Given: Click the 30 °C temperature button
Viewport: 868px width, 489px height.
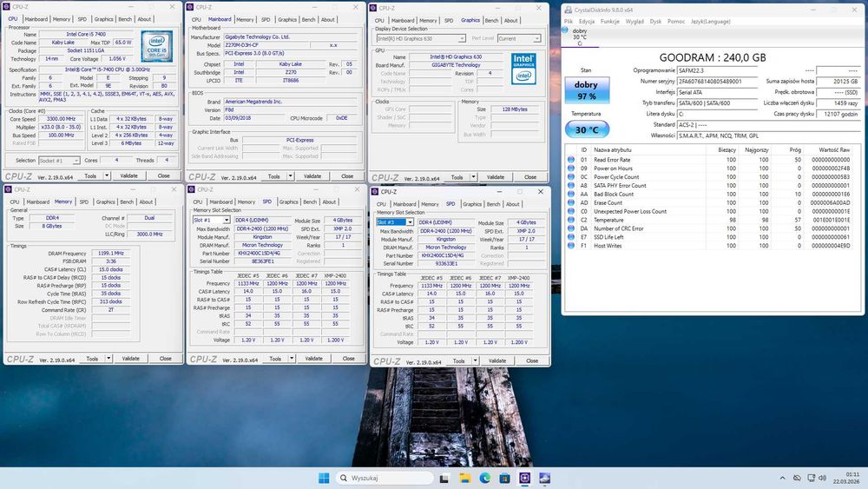Looking at the screenshot, I should coord(587,129).
